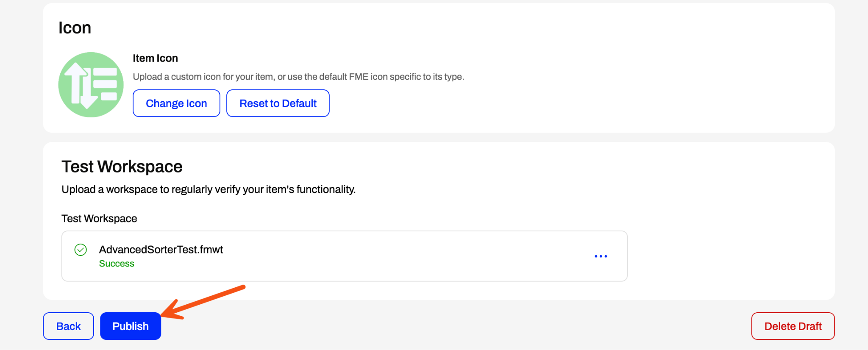Click the up arrow inside the item icon
The height and width of the screenshot is (350, 868).
pyautogui.click(x=76, y=83)
